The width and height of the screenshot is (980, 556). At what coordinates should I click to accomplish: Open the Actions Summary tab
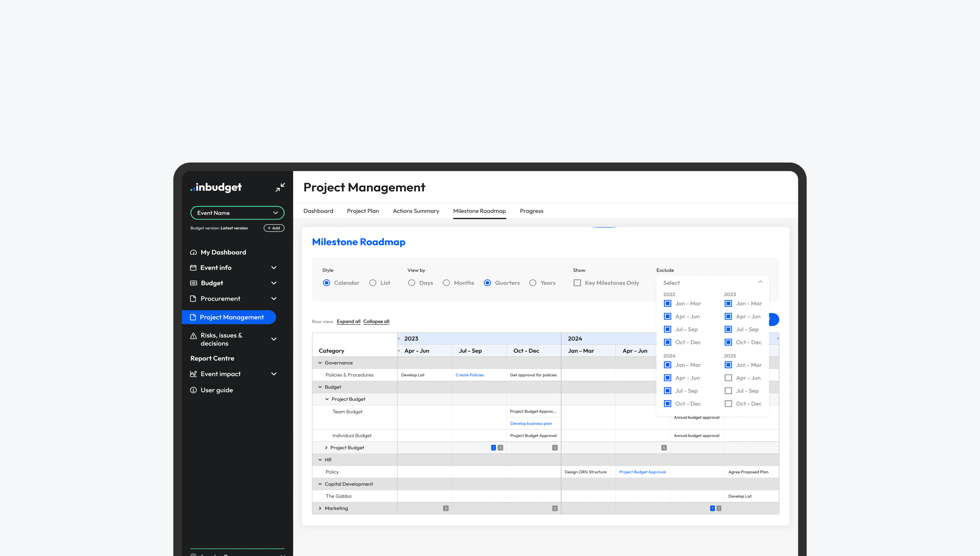point(416,211)
